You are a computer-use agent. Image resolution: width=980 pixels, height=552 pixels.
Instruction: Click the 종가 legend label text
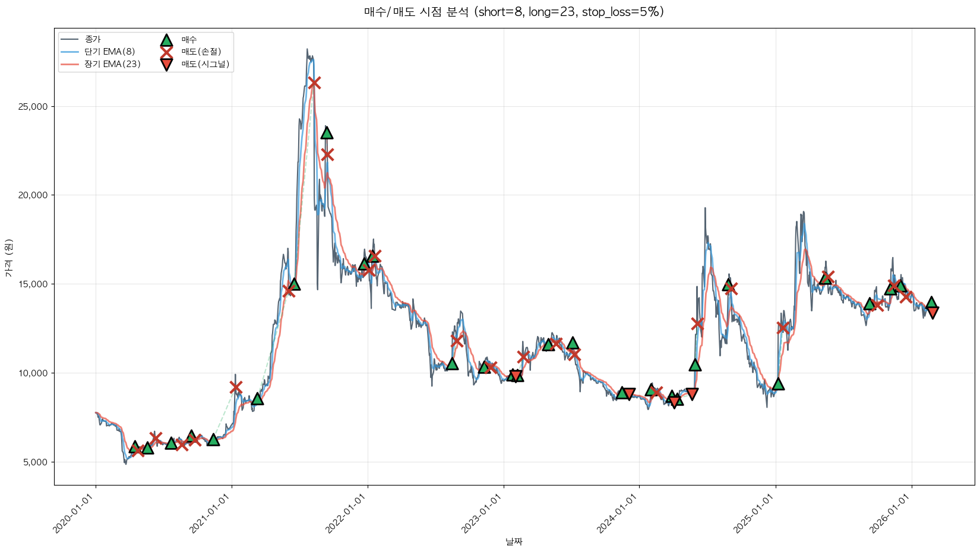click(x=93, y=40)
